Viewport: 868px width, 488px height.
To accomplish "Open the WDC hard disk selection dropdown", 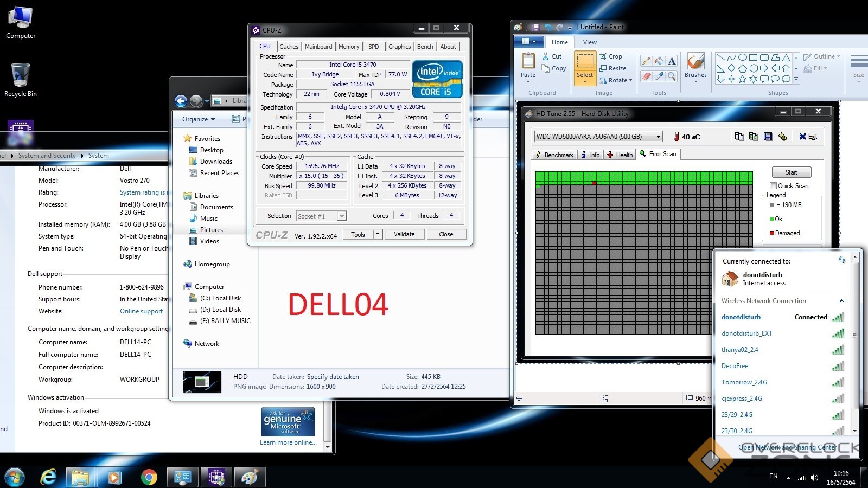I will [658, 137].
